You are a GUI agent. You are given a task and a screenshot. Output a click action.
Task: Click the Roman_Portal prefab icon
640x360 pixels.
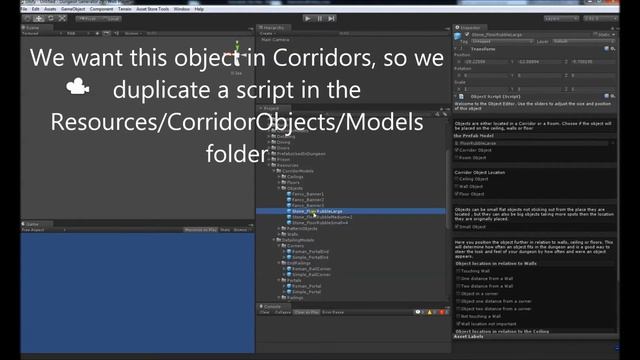289,286
